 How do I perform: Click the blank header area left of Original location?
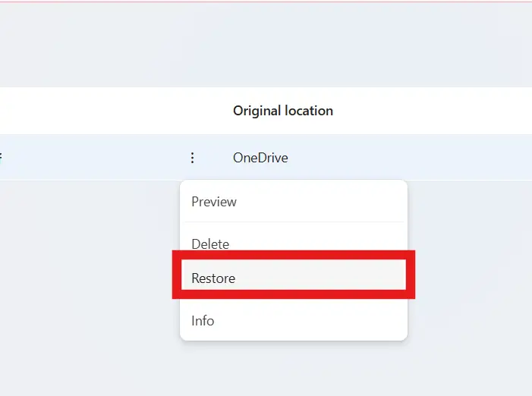[x=114, y=111]
